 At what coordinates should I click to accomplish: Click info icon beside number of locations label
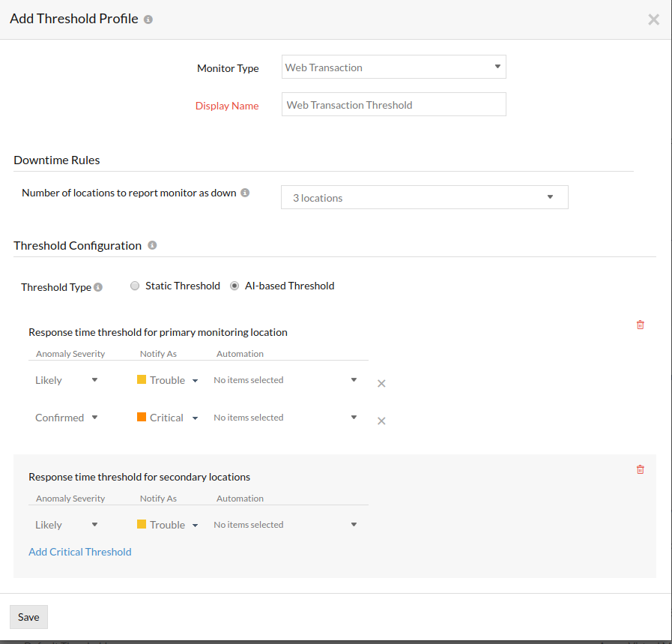(x=245, y=193)
